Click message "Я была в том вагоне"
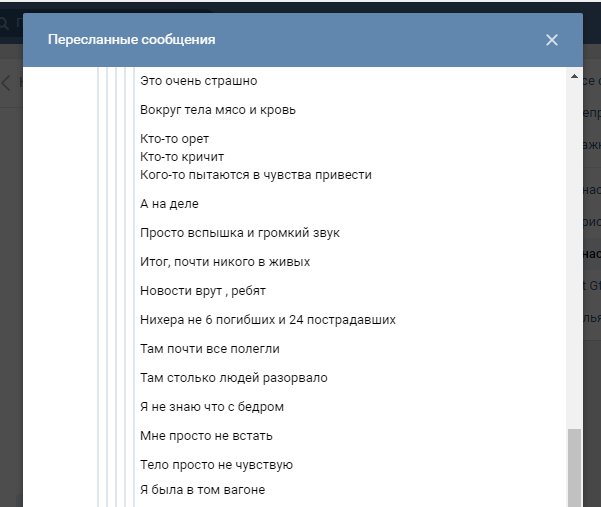The image size is (601, 507). [x=203, y=489]
